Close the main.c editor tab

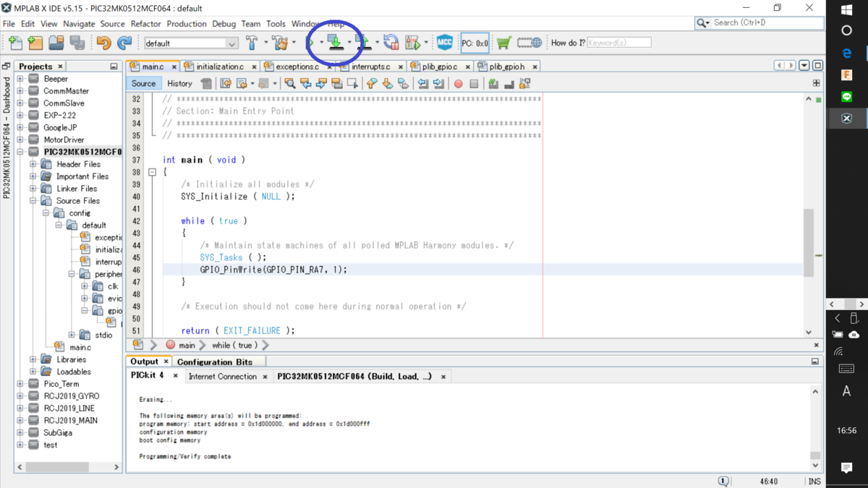[x=174, y=67]
